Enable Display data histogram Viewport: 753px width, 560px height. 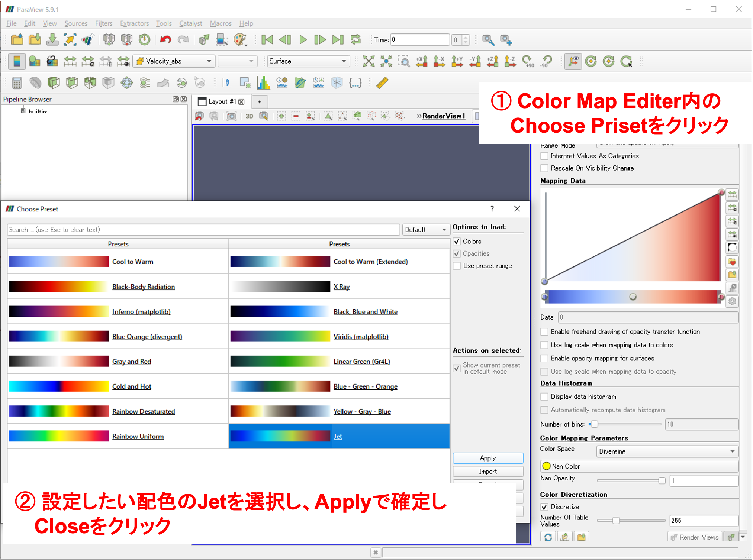[544, 396]
